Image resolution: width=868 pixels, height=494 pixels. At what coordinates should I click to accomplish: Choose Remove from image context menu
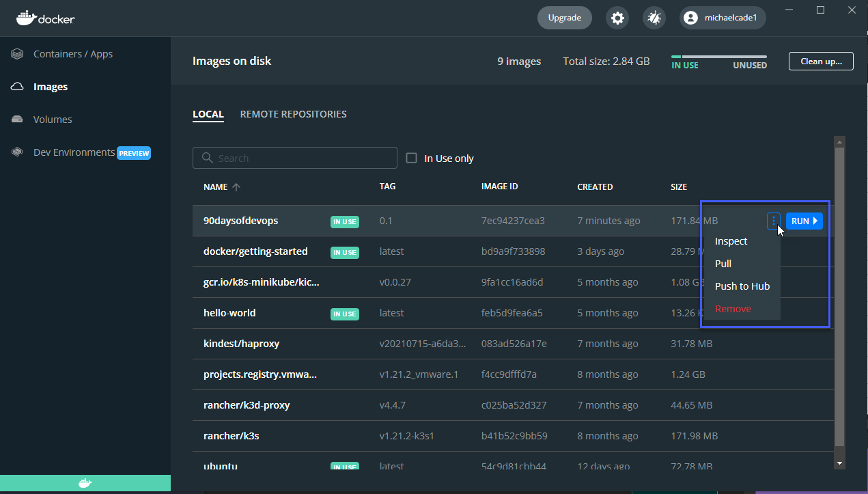(x=733, y=309)
